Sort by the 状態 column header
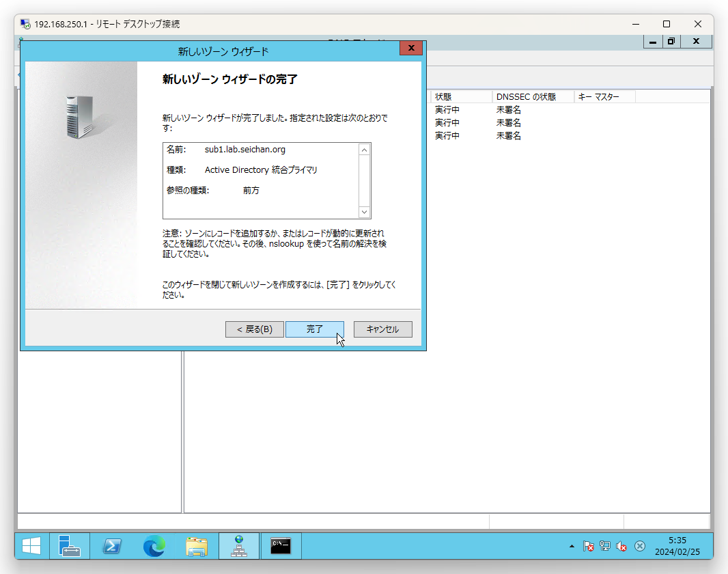Viewport: 728px width, 574px height. click(460, 97)
